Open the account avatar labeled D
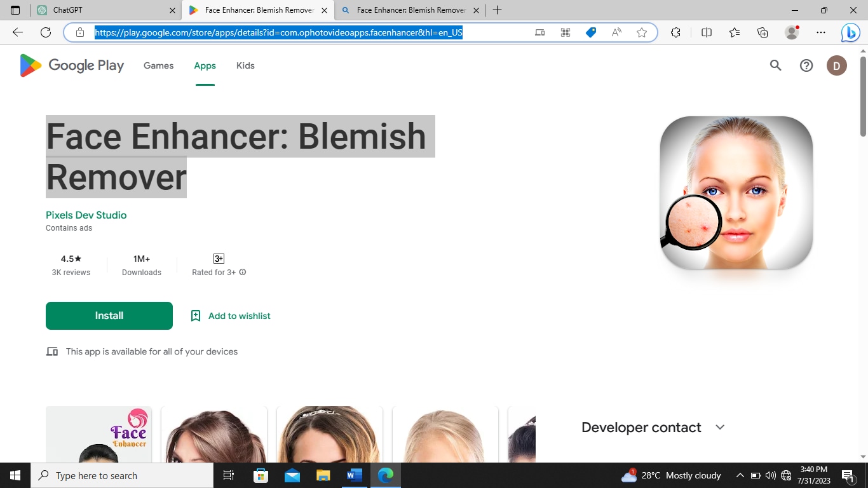This screenshot has width=868, height=488. coord(837,65)
